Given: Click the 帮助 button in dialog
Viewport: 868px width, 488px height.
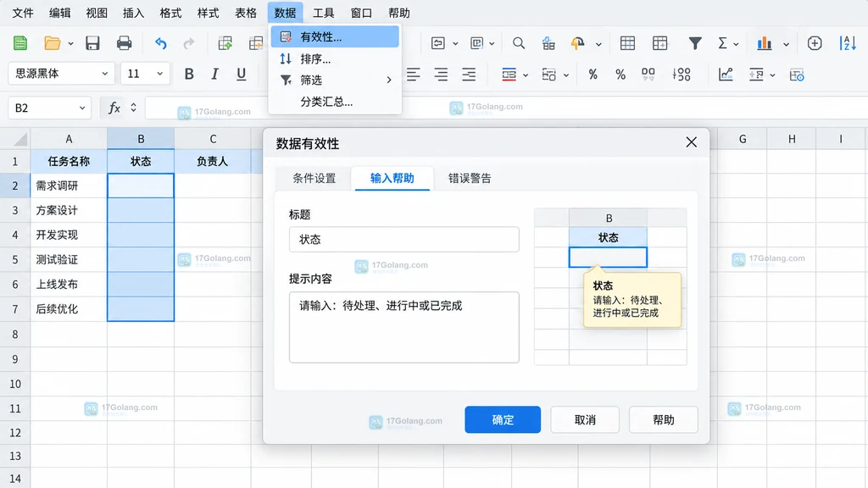Looking at the screenshot, I should [x=663, y=420].
